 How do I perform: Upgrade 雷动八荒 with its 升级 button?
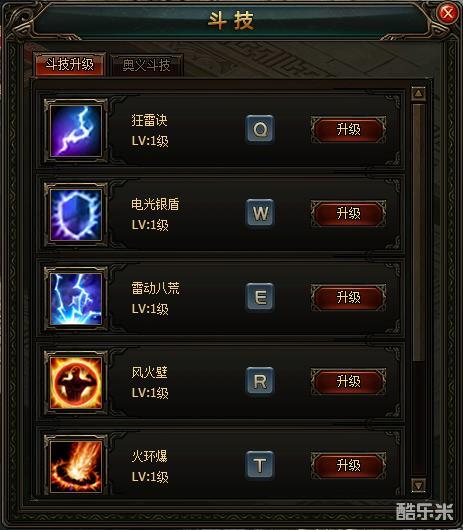click(348, 297)
